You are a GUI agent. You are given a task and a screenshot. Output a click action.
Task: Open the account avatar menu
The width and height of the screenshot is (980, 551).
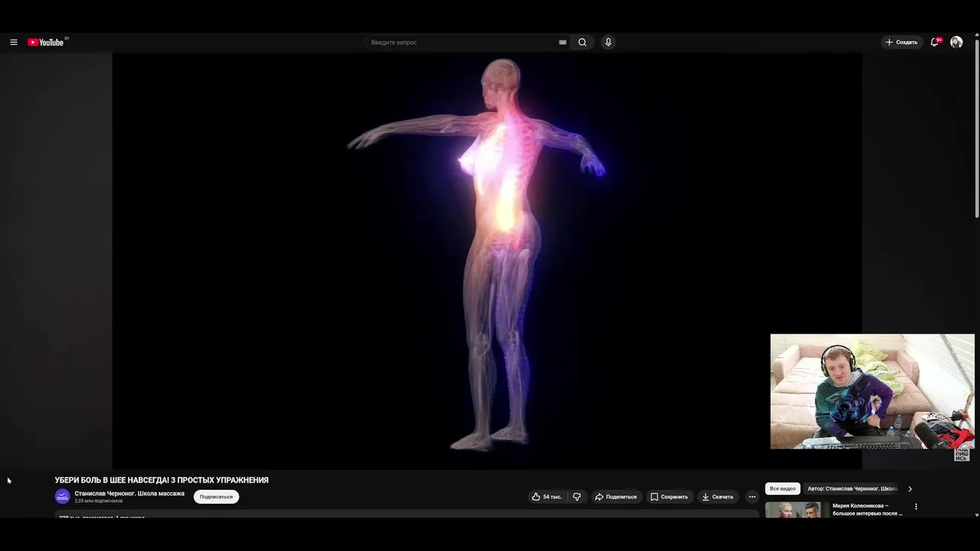(956, 42)
